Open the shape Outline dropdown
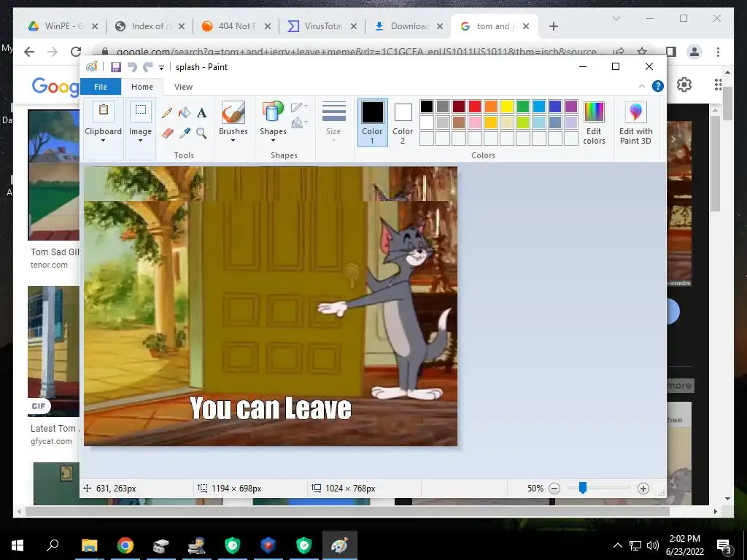 pyautogui.click(x=299, y=107)
